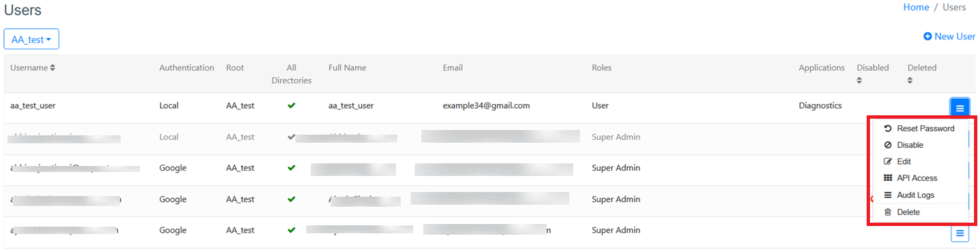Expand the AA_test directory dropdown
The width and height of the screenshot is (980, 250).
[31, 39]
